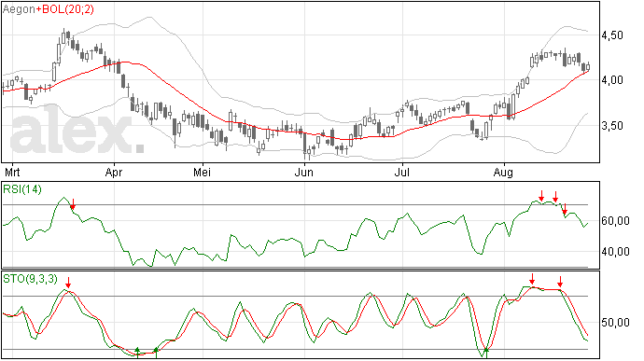Image resolution: width=644 pixels, height=361 pixels.
Task: Click the Apr month label
Action: (114, 172)
